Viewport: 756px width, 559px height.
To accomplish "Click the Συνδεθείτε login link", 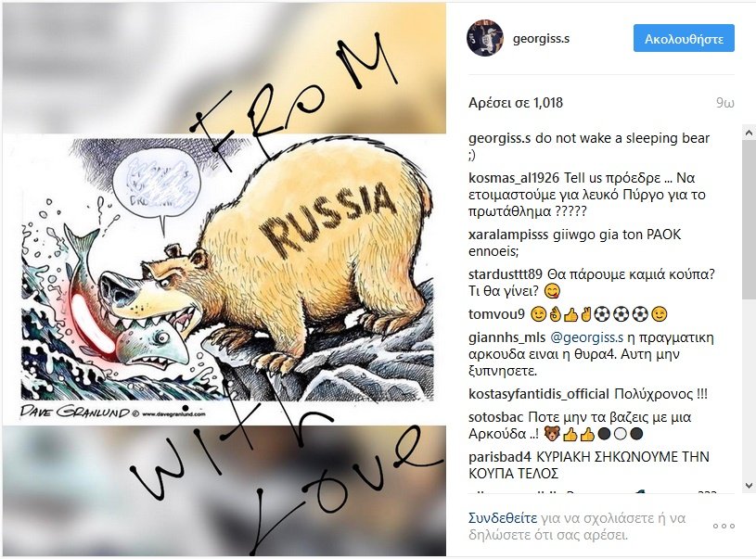I will [503, 518].
